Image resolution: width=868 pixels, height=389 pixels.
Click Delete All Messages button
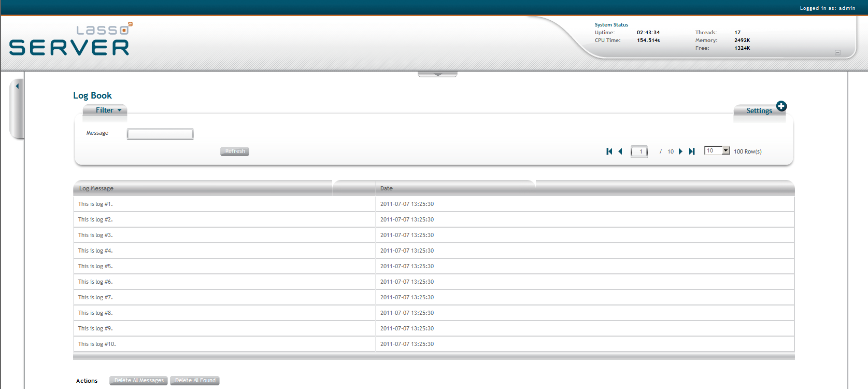click(138, 381)
